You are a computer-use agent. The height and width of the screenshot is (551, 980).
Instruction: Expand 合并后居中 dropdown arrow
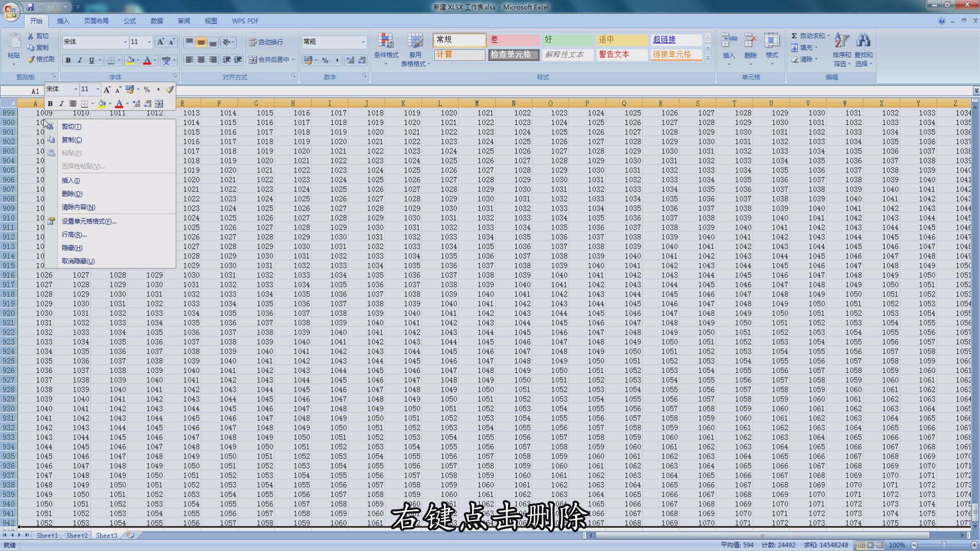click(293, 60)
